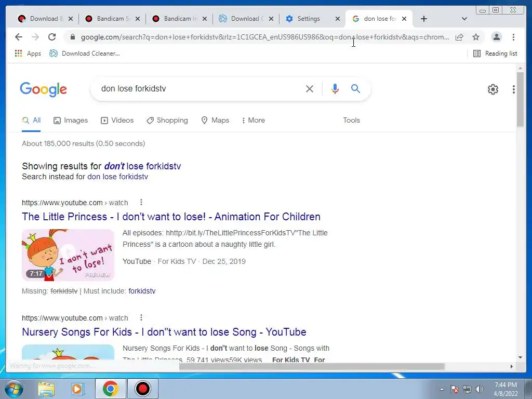Viewport: 532px width, 399px height.
Task: Switch to Maps results
Action: pyautogui.click(x=215, y=121)
